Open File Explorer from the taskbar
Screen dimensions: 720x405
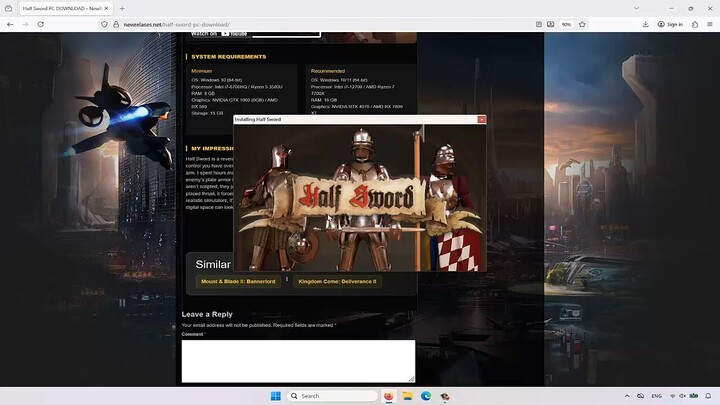pyautogui.click(x=407, y=396)
